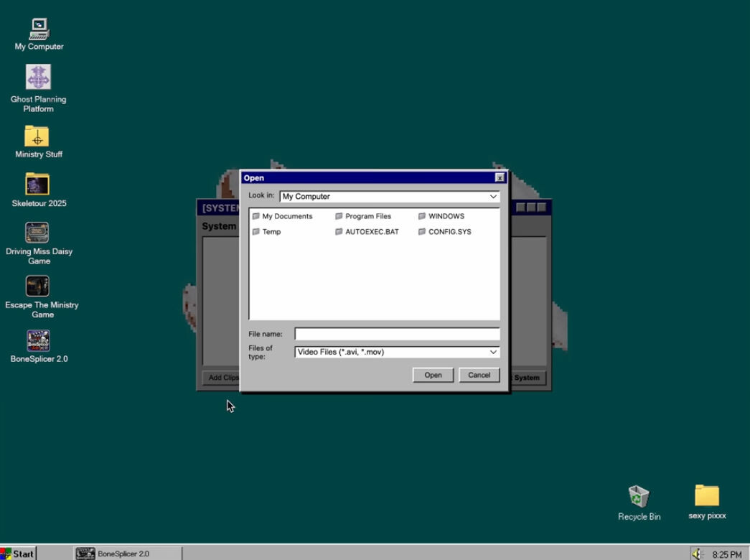The image size is (750, 560).
Task: Expand the Look in dropdown
Action: [493, 196]
